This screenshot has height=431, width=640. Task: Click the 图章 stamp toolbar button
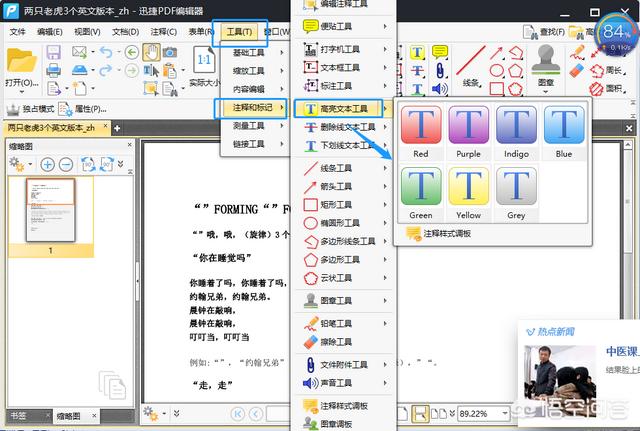pos(546,68)
